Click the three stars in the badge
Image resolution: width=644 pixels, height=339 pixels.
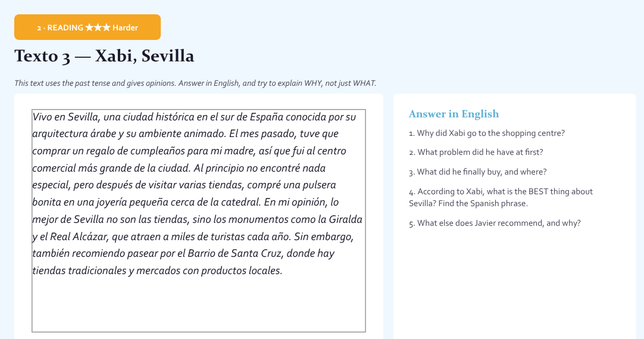click(98, 27)
